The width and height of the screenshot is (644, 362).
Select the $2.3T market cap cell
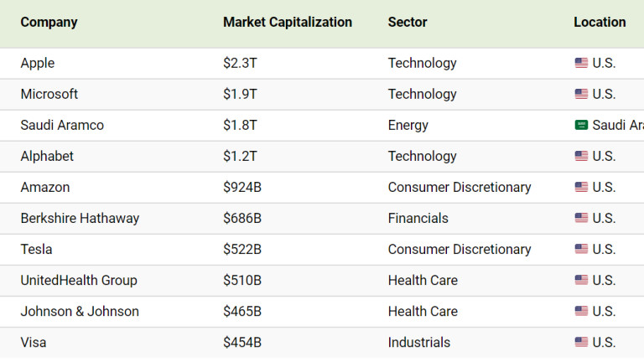[240, 63]
